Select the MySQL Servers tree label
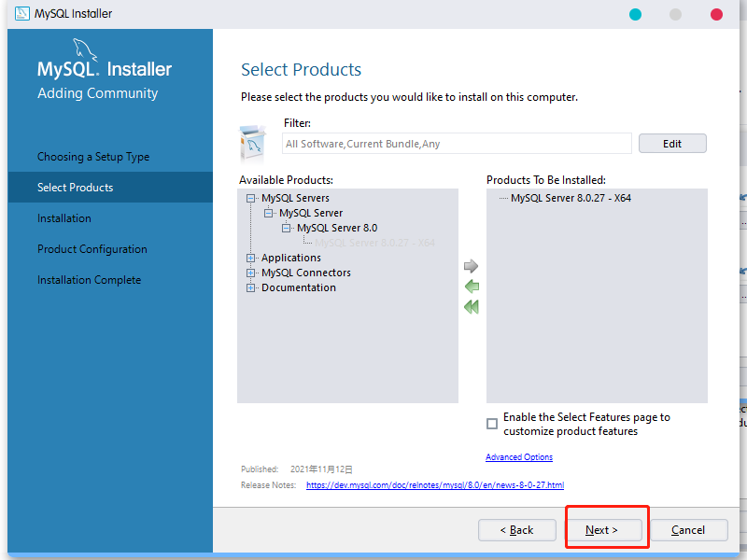The height and width of the screenshot is (560, 747). (295, 198)
